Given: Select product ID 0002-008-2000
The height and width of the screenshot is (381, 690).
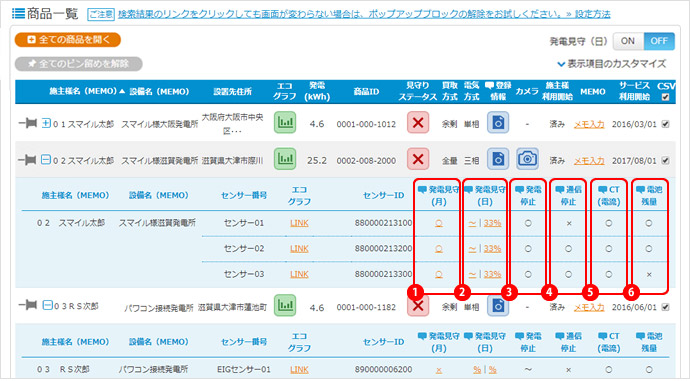Looking at the screenshot, I should click(366, 161).
